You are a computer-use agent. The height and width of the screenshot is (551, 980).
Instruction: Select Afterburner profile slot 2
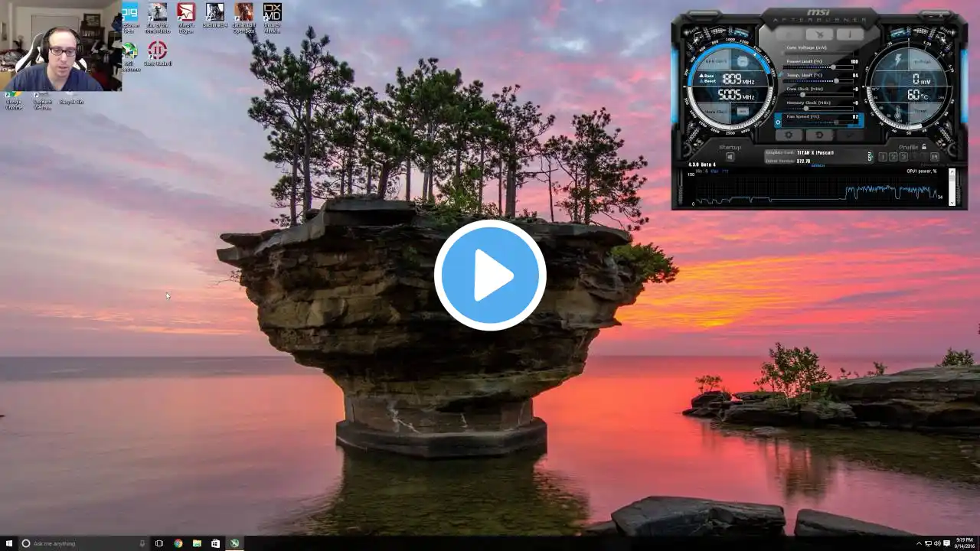point(893,157)
